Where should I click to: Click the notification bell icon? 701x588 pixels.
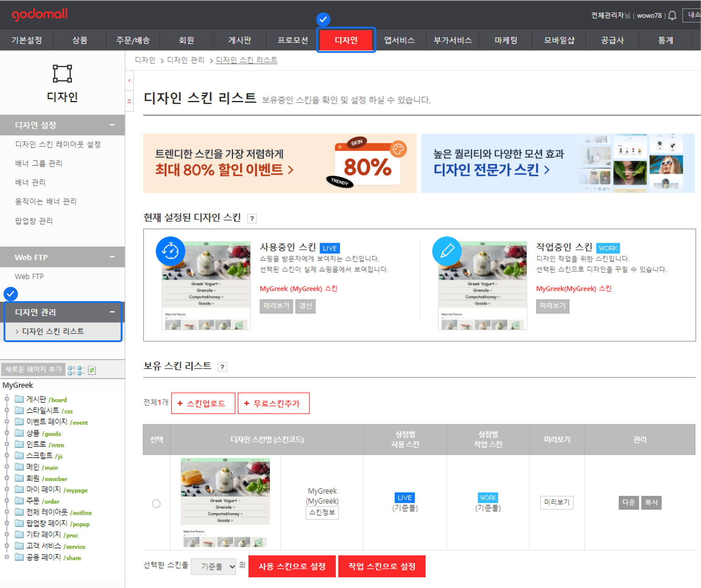pyautogui.click(x=672, y=15)
